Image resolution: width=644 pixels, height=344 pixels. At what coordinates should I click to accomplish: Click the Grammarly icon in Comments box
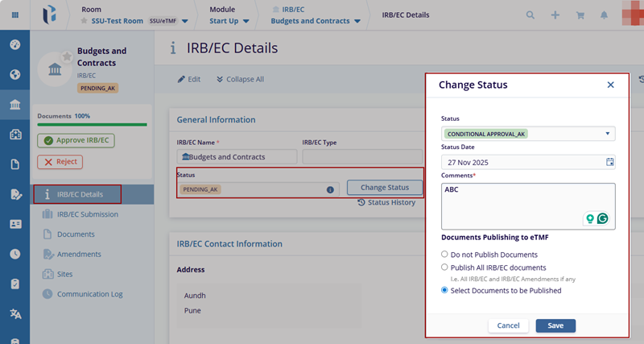click(x=602, y=218)
